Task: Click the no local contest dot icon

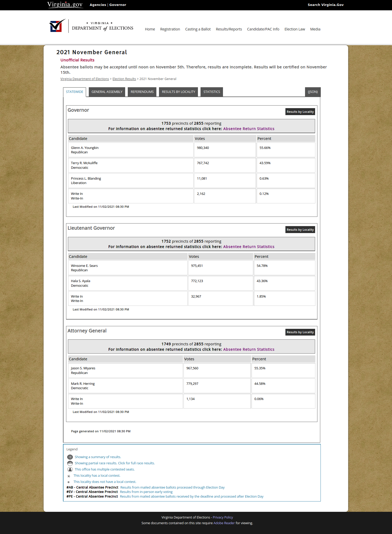Action: point(68,482)
